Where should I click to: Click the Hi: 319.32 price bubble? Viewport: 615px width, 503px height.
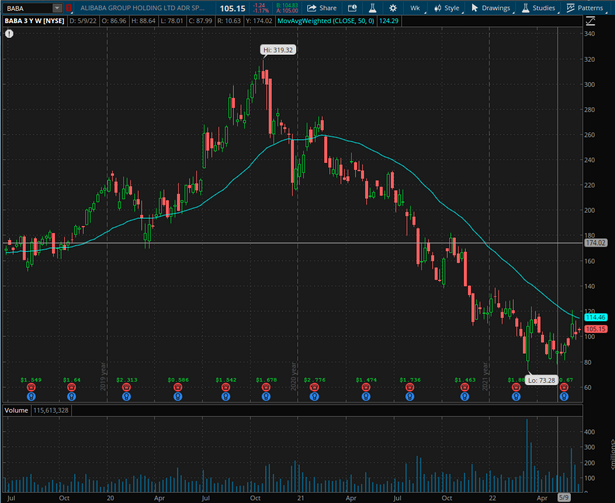pos(278,50)
